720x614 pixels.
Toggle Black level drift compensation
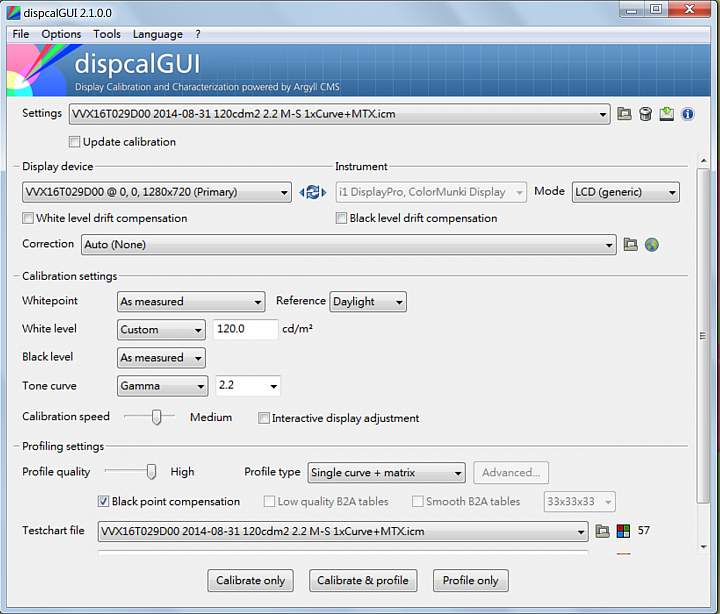341,218
